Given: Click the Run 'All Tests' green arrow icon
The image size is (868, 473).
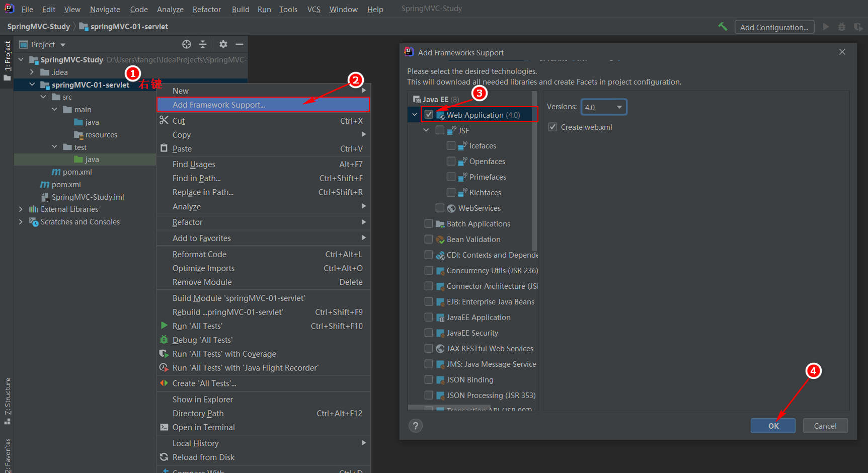Looking at the screenshot, I should [x=164, y=326].
